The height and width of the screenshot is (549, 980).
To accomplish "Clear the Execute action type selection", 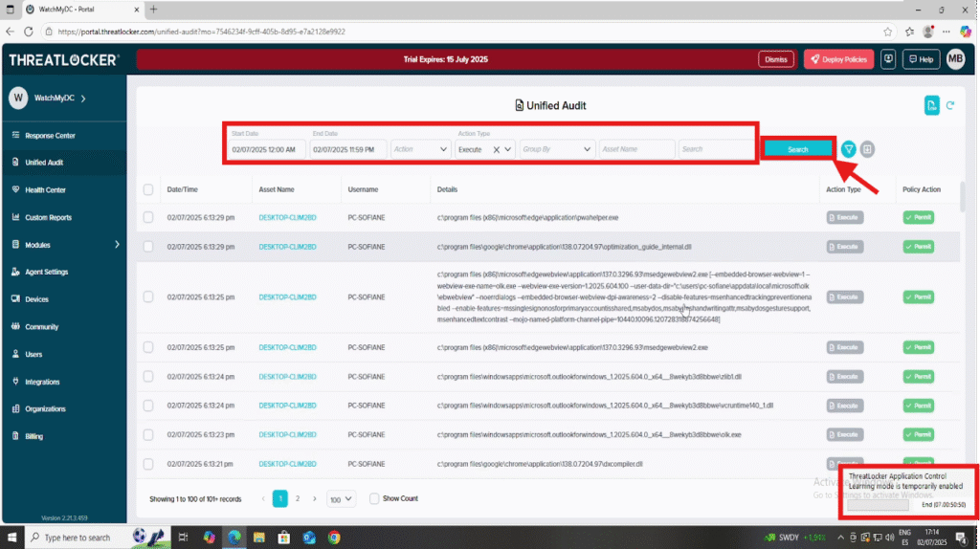I will point(497,150).
